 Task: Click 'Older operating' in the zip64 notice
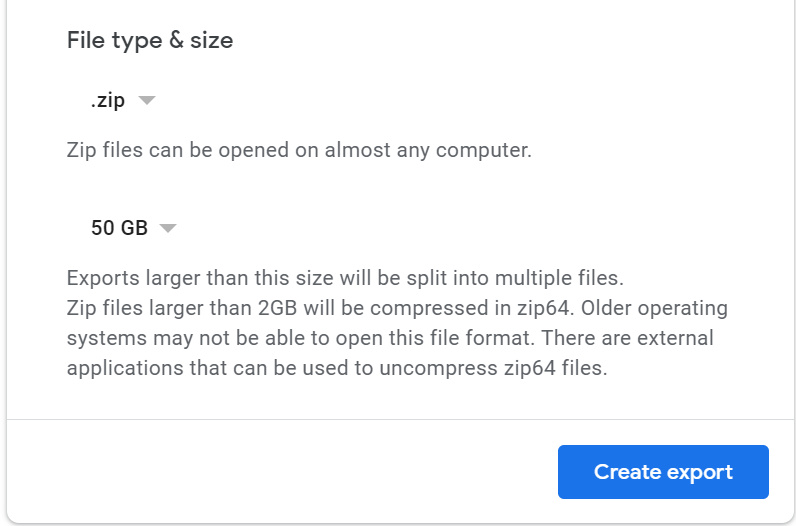pyautogui.click(x=654, y=308)
